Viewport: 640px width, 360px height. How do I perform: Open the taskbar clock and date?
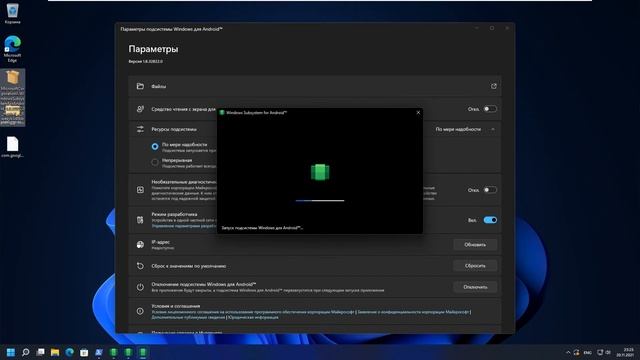point(625,352)
